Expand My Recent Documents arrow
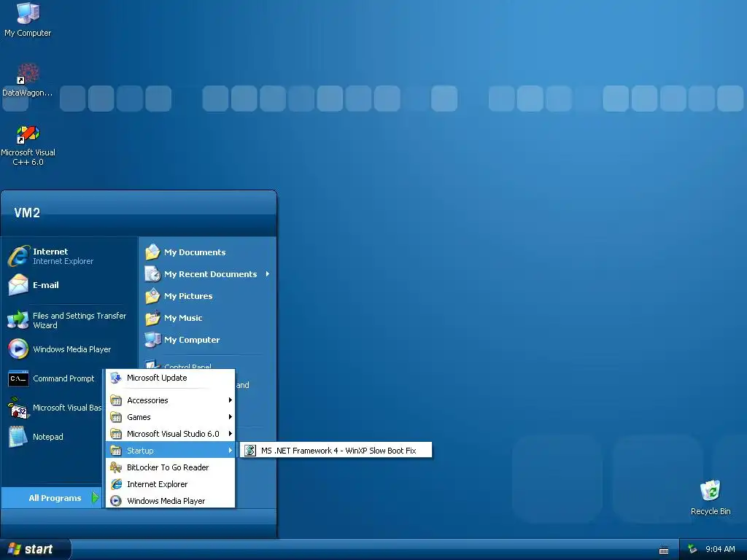The image size is (747, 560). [268, 274]
